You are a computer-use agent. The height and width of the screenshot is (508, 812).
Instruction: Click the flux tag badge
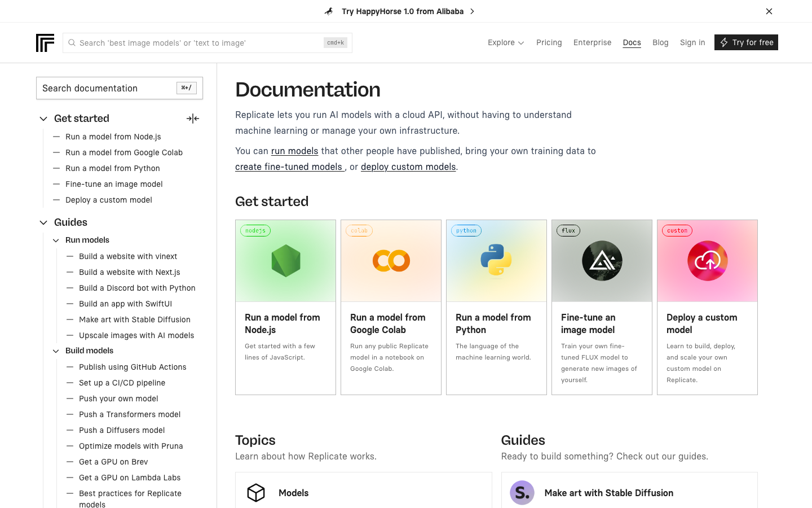pyautogui.click(x=568, y=231)
